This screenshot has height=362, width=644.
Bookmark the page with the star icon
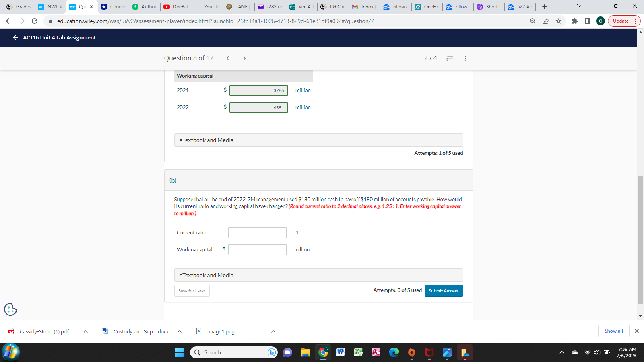click(x=559, y=21)
